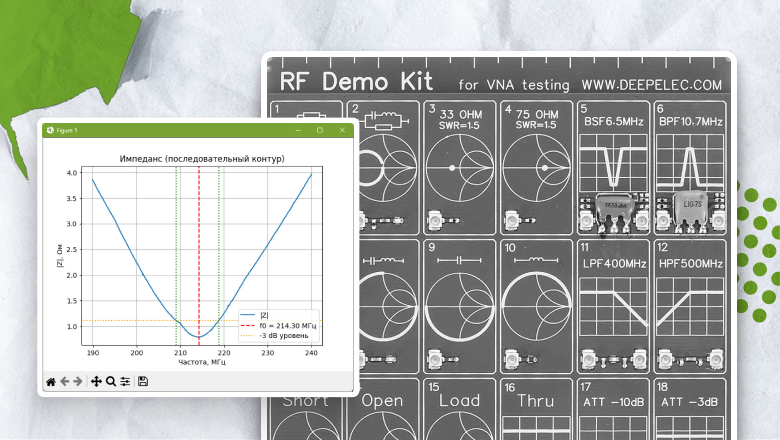
Task: Maximize the Figure 1 window
Action: [x=320, y=130]
